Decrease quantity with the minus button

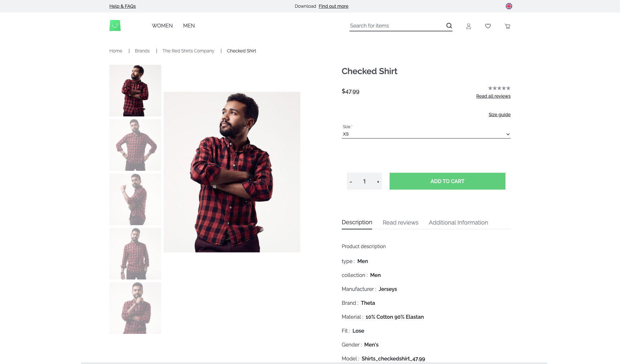point(351,182)
